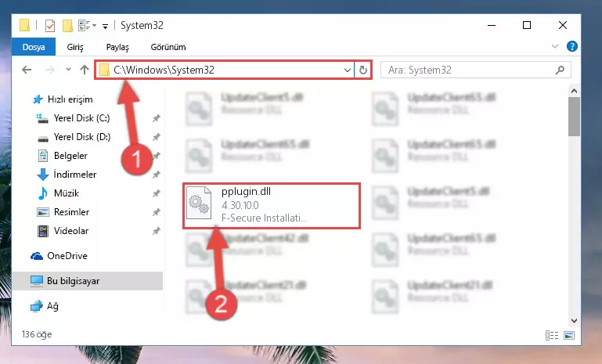Open the Dosya menu tab
The image size is (602, 364).
34,47
